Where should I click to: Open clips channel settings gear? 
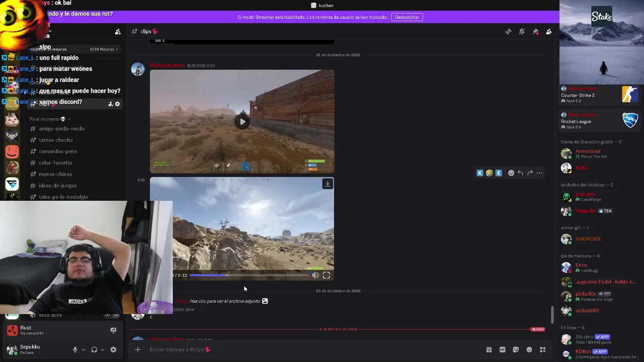118,104
